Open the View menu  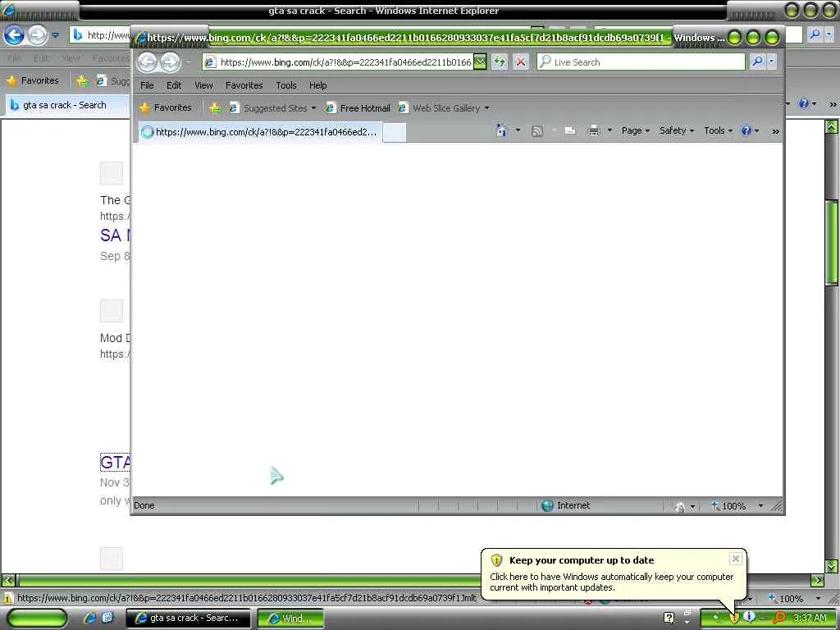(203, 85)
